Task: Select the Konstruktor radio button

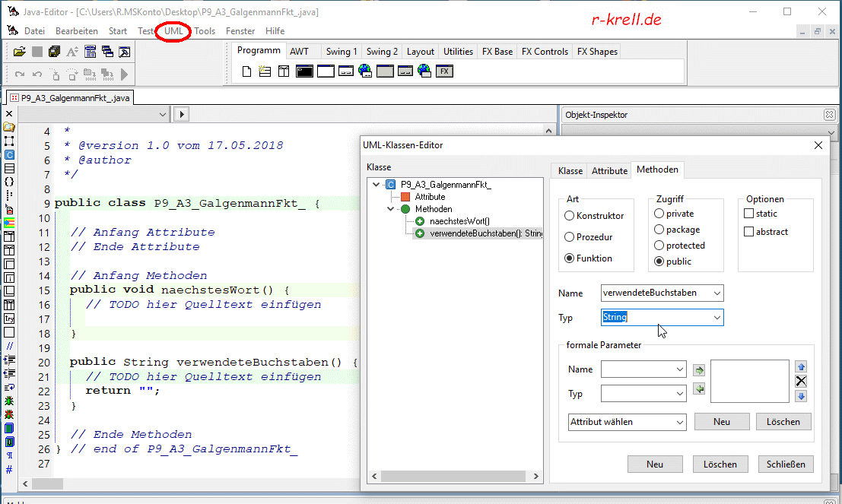Action: tap(569, 216)
